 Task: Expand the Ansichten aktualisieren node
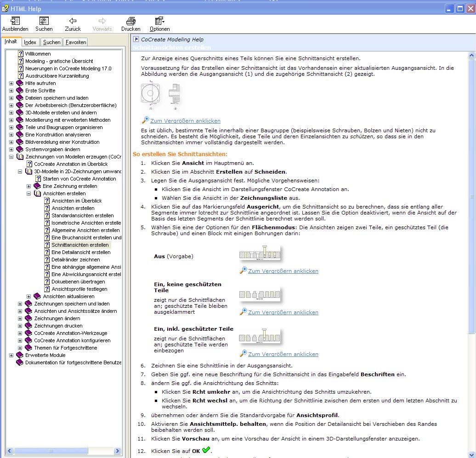tap(29, 297)
